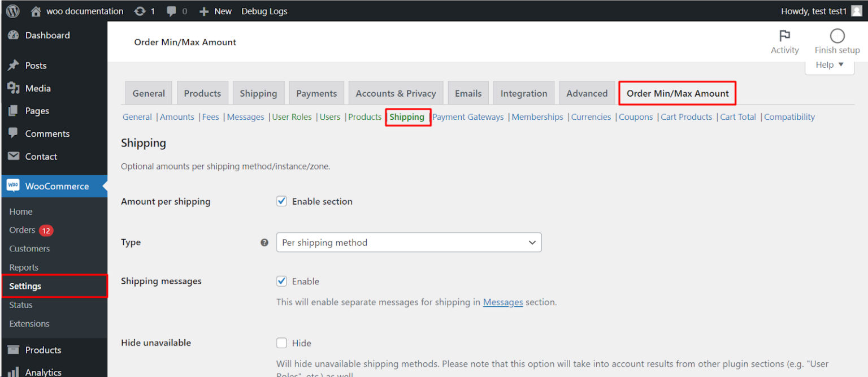
Task: Click the Finish setup icon
Action: (x=836, y=36)
